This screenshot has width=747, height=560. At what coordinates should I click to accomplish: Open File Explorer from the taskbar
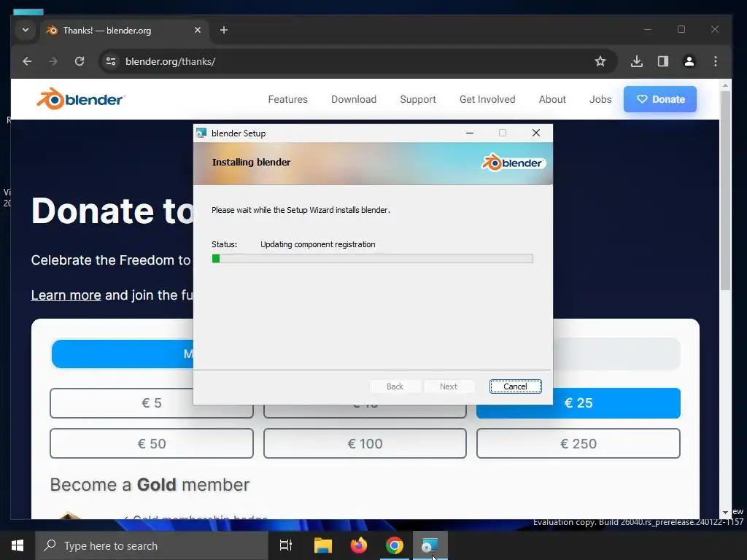(x=323, y=545)
